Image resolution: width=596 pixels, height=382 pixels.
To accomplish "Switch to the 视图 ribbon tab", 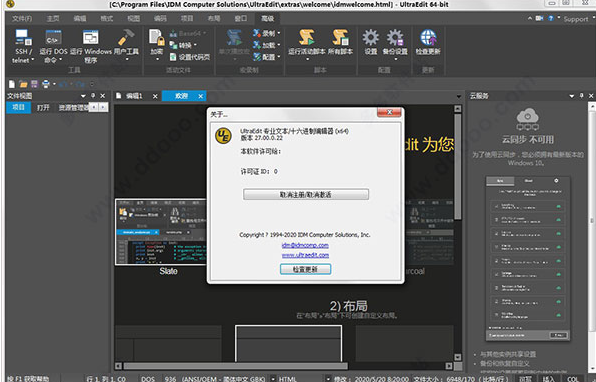I will point(133,18).
